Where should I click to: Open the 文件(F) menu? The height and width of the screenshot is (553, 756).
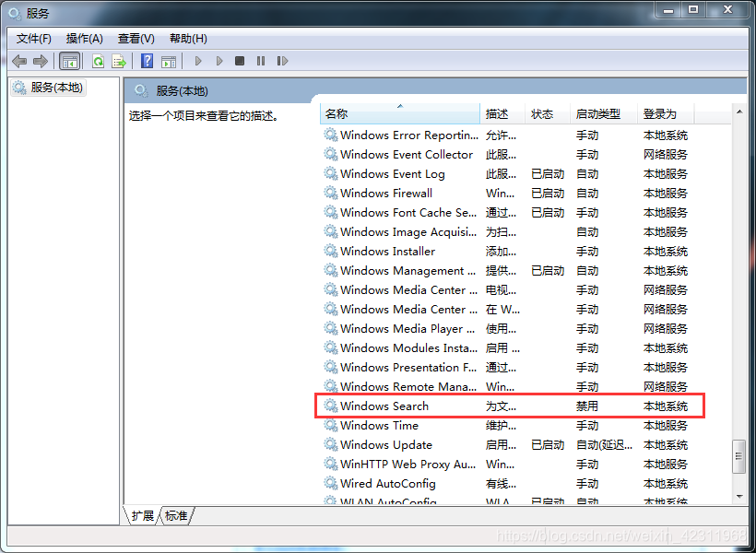[x=34, y=39]
